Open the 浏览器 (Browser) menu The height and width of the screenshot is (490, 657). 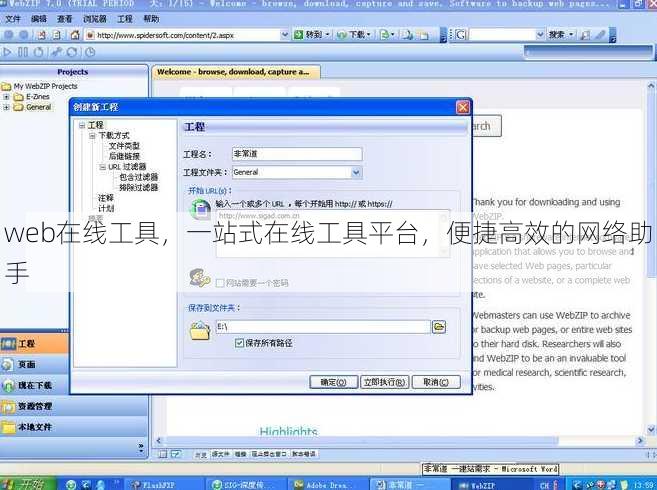click(95, 19)
